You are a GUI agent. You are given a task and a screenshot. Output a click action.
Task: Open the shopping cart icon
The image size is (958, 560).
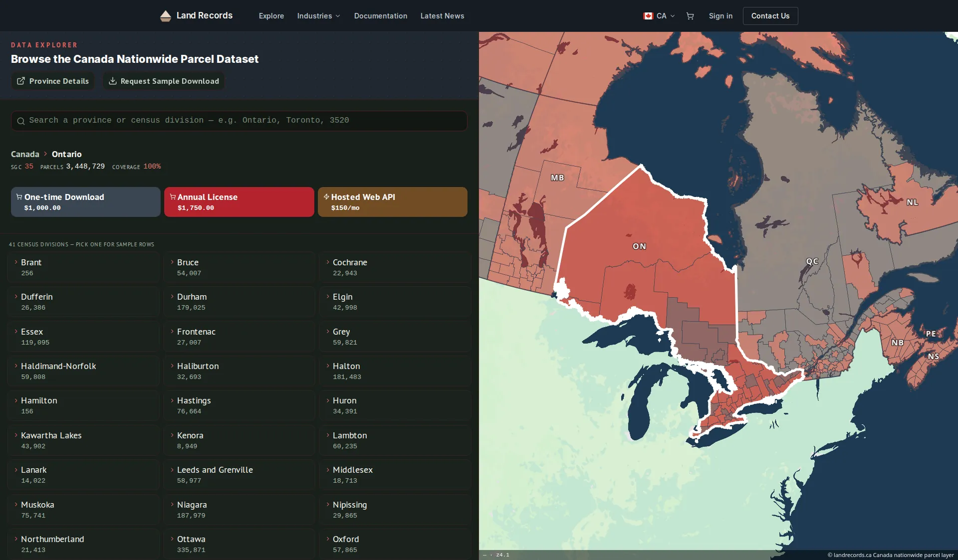click(690, 16)
